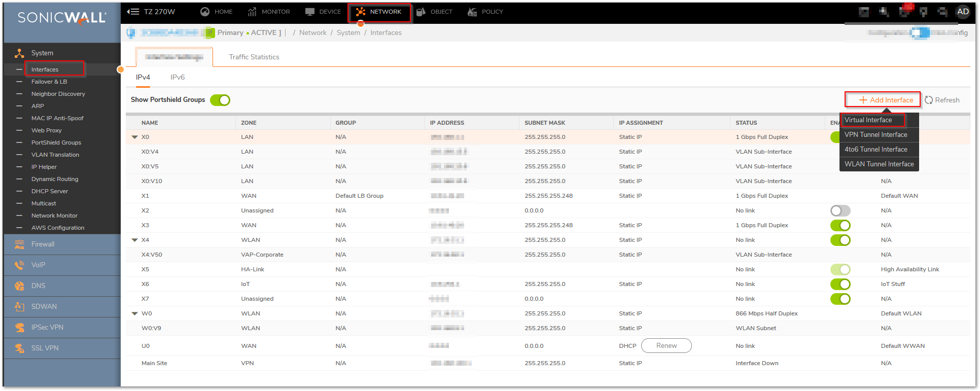Click the Refresh circular arrow icon
The image size is (980, 391).
[929, 100]
